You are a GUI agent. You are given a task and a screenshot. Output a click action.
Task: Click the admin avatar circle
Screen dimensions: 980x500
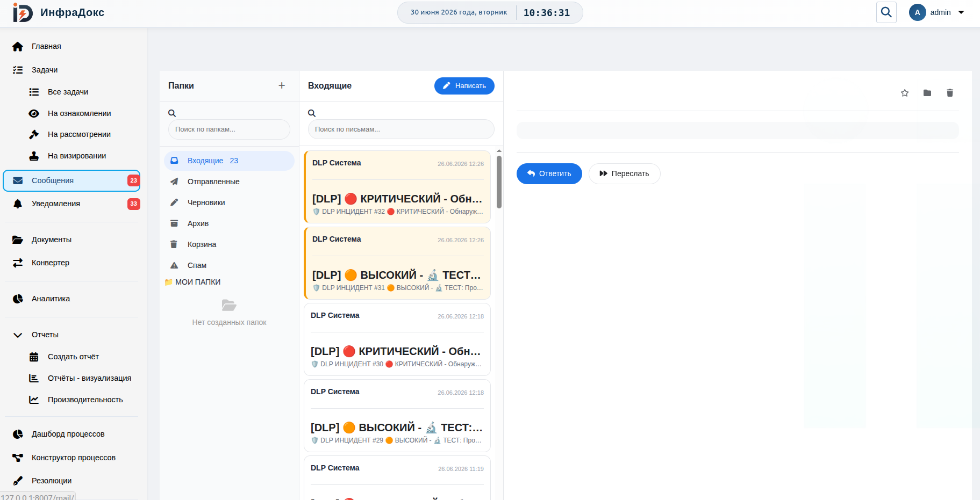pos(917,12)
